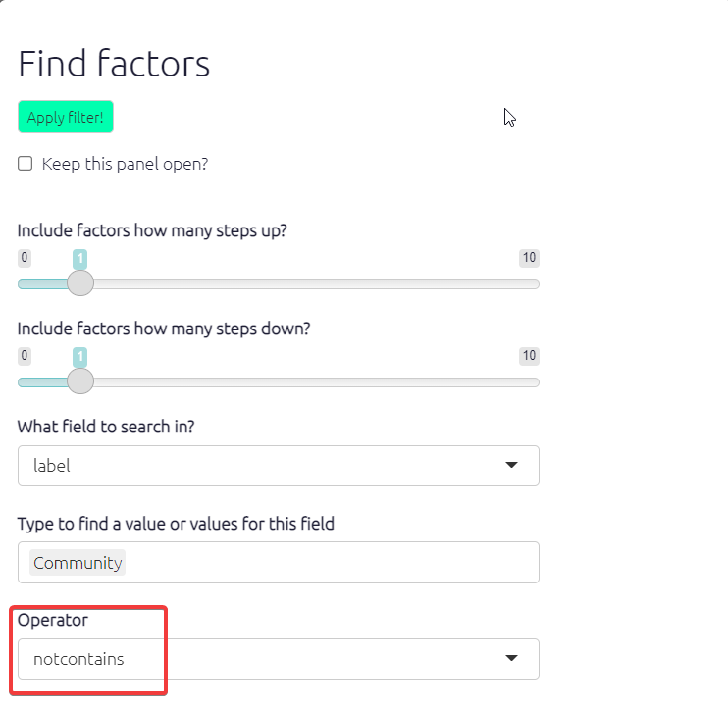Open the field select box showing 'label'
This screenshot has height=709, width=728.
coord(265,466)
